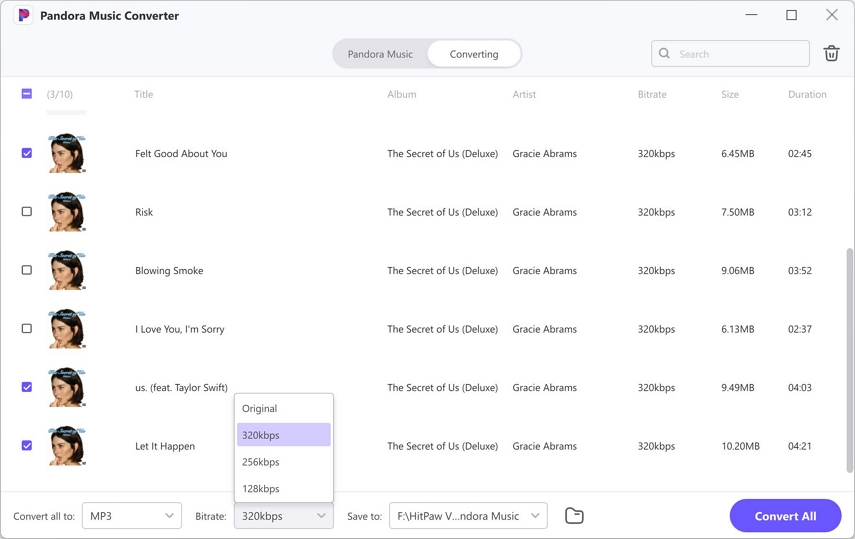Click Gracie Abrams artist in Risk row
This screenshot has height=539, width=855.
coord(544,212)
